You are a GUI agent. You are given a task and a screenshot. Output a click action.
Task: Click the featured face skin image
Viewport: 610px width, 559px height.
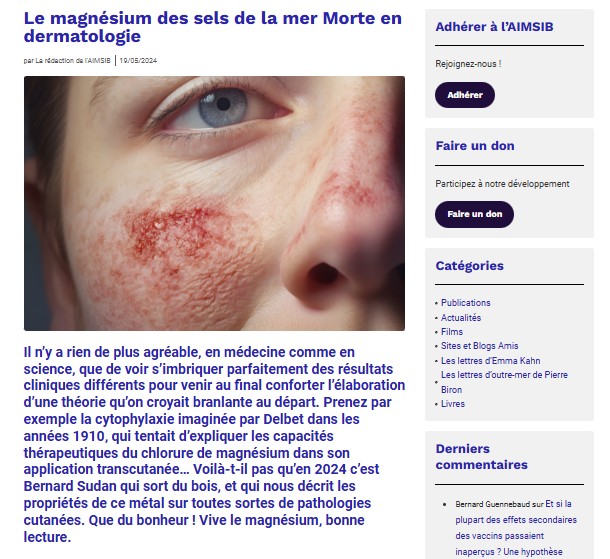[214, 203]
